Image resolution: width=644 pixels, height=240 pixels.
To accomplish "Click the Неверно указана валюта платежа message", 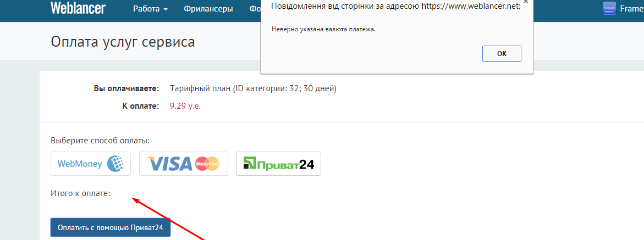I will click(323, 29).
